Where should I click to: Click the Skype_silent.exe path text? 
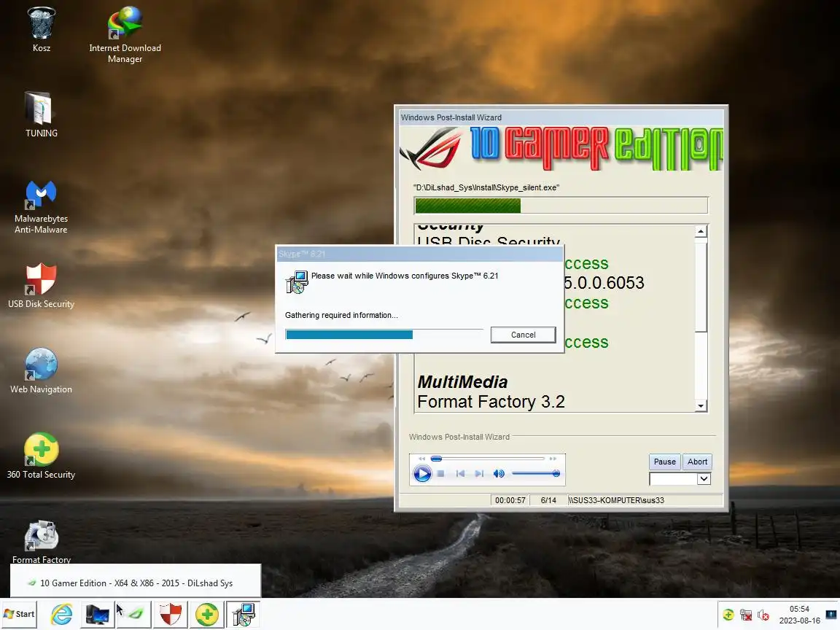click(x=486, y=187)
